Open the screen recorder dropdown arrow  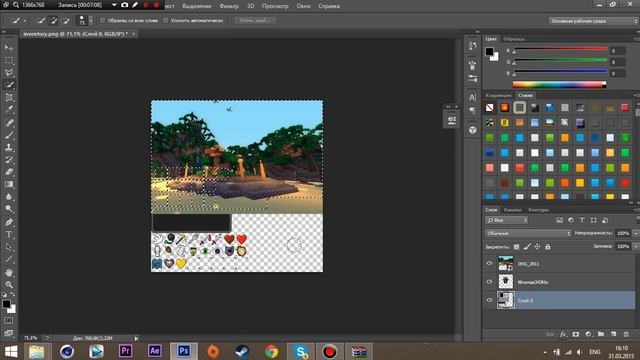114,5
